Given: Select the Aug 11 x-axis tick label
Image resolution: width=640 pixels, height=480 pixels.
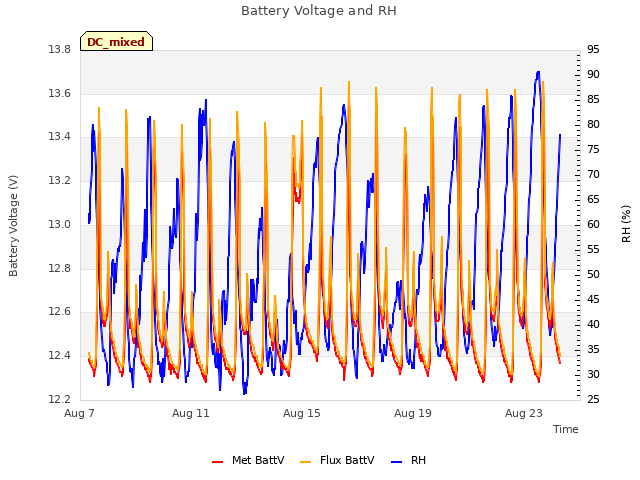Looking at the screenshot, I should [191, 413].
